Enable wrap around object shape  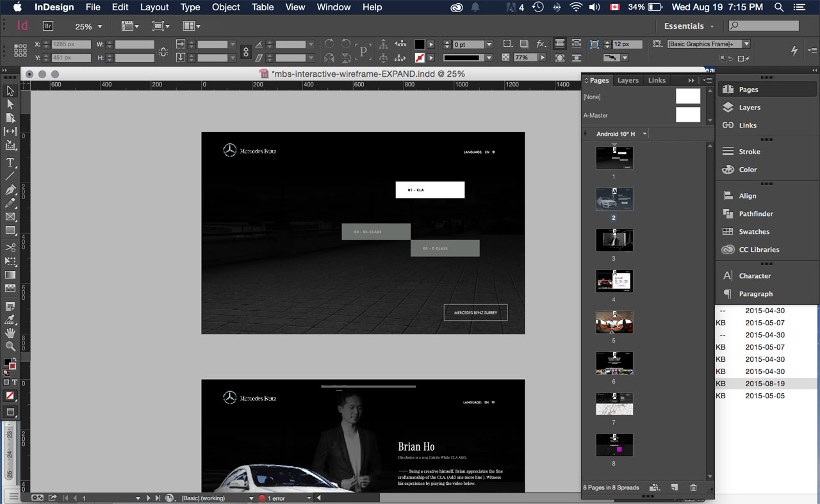[x=560, y=58]
